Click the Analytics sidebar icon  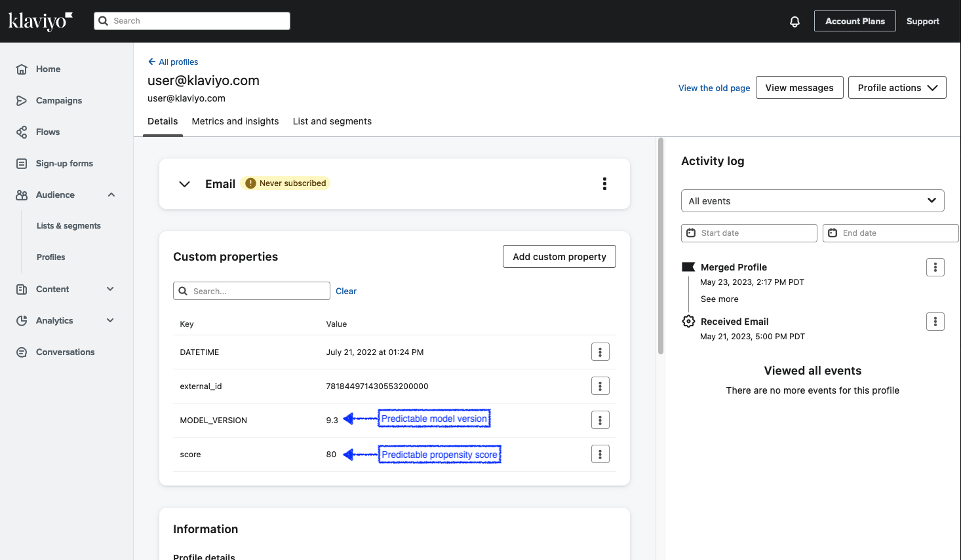[x=22, y=321]
